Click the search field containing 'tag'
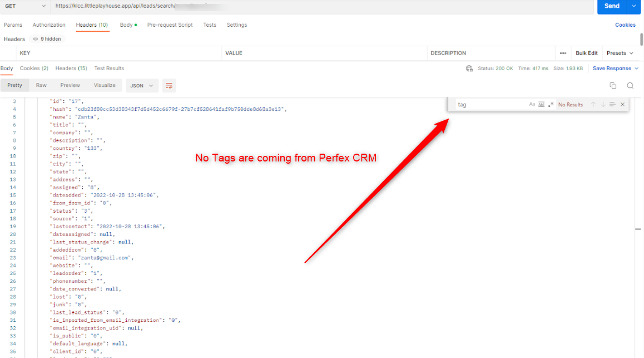This screenshot has height=358, width=644. 491,105
